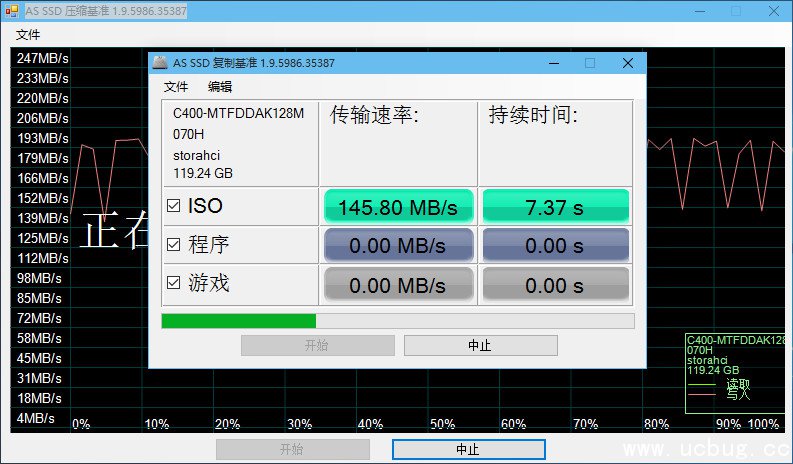Click 中止 button in copy benchmark dialog
Viewport: 793px width, 464px height.
point(480,346)
